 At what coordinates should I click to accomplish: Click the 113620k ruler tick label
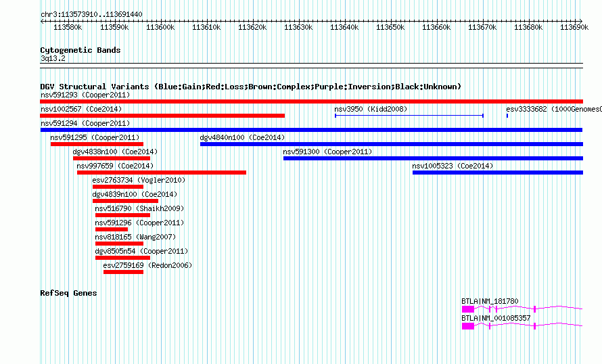252,28
